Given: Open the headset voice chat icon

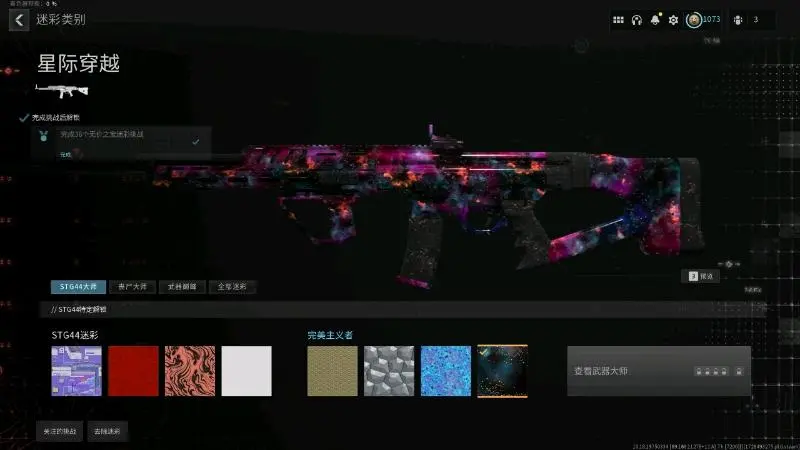Looking at the screenshot, I should (636, 20).
